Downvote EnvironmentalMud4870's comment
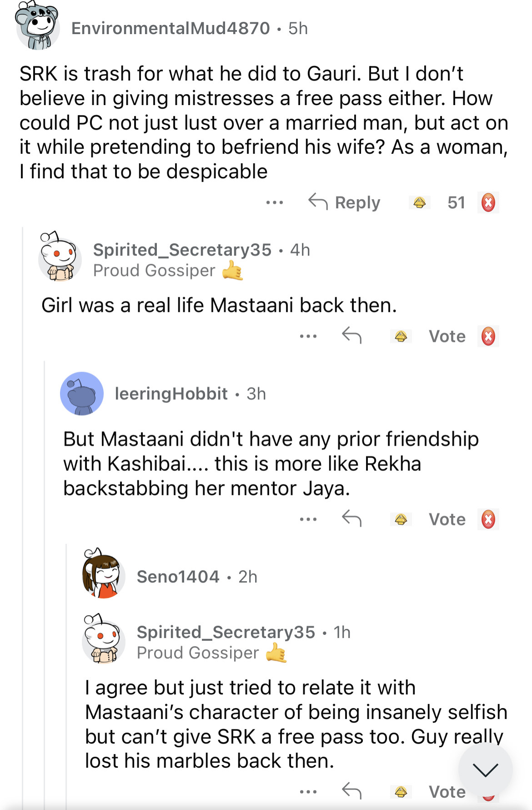This screenshot has width=532, height=810. point(488,202)
